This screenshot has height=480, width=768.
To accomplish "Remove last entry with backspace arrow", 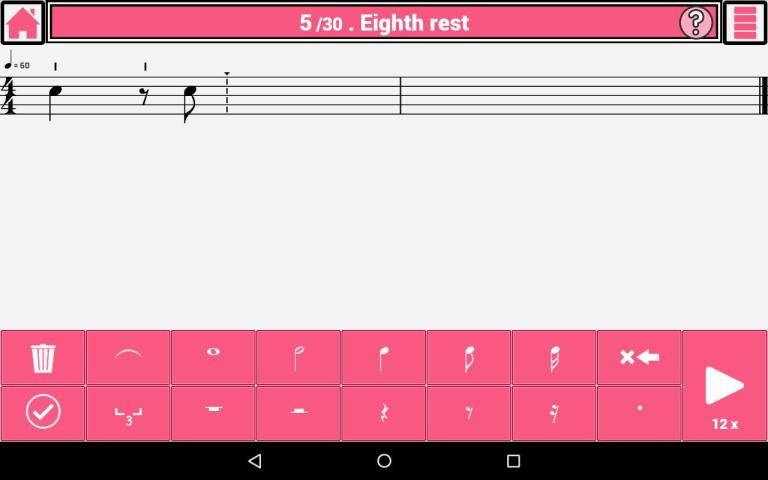I will pos(639,358).
